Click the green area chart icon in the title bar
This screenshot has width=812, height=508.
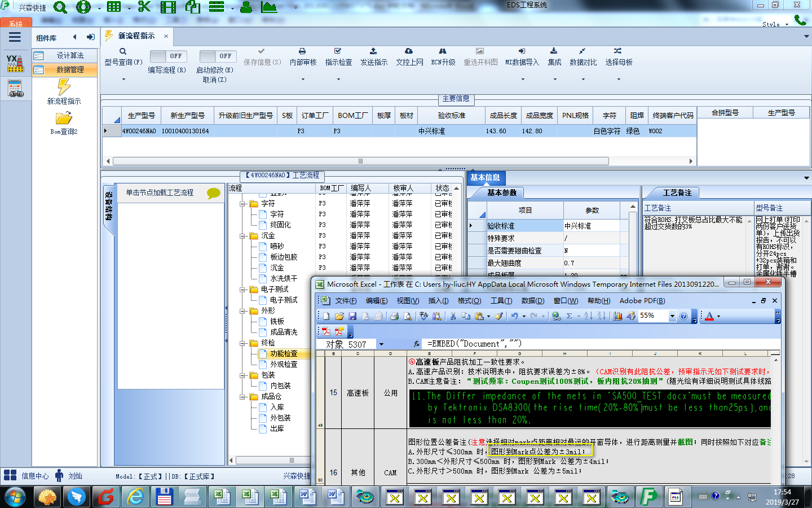pyautogui.click(x=270, y=7)
